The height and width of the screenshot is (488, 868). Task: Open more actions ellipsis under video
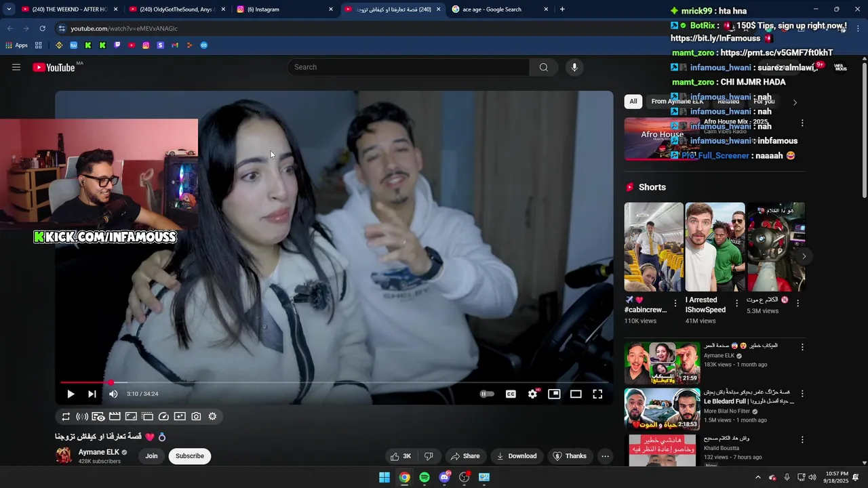(x=605, y=456)
